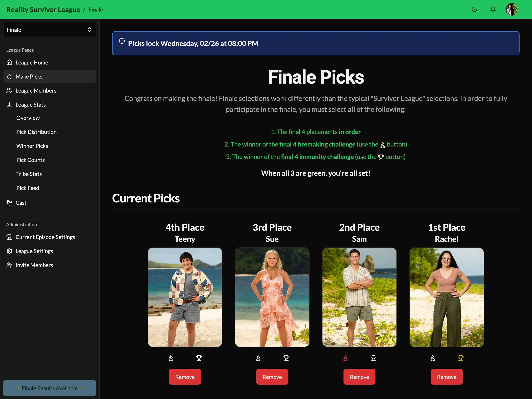Click the League Stats bar chart icon
Screen dimensions: 532x399
[x=9, y=104]
